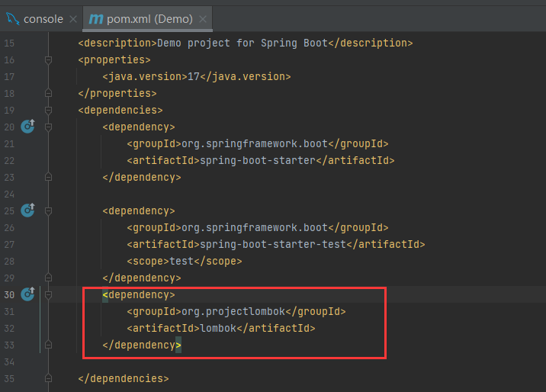546x392 pixels.
Task: Click the fold end marker on line 23
Action: (x=48, y=177)
